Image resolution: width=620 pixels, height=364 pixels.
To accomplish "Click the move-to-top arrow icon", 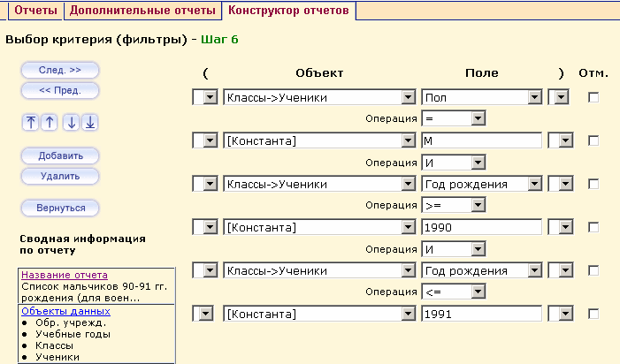I will (x=32, y=123).
